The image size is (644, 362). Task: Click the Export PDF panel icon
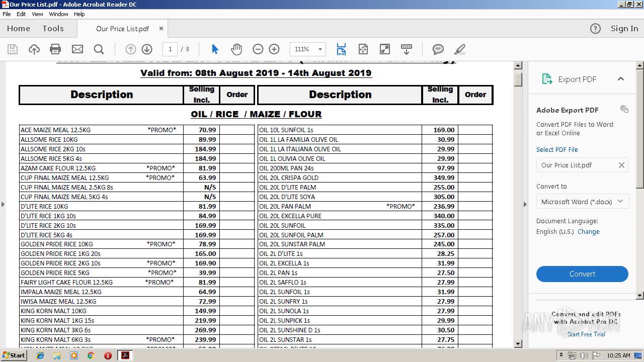[x=547, y=79]
